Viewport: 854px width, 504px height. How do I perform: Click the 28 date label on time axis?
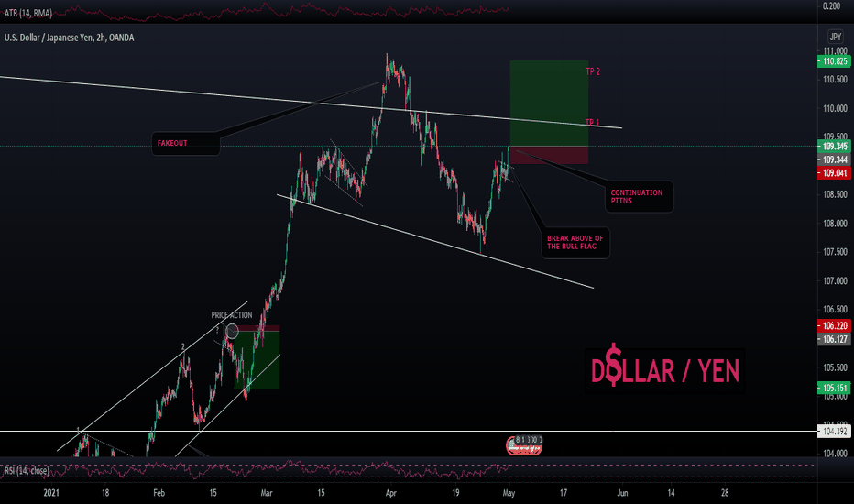(725, 493)
